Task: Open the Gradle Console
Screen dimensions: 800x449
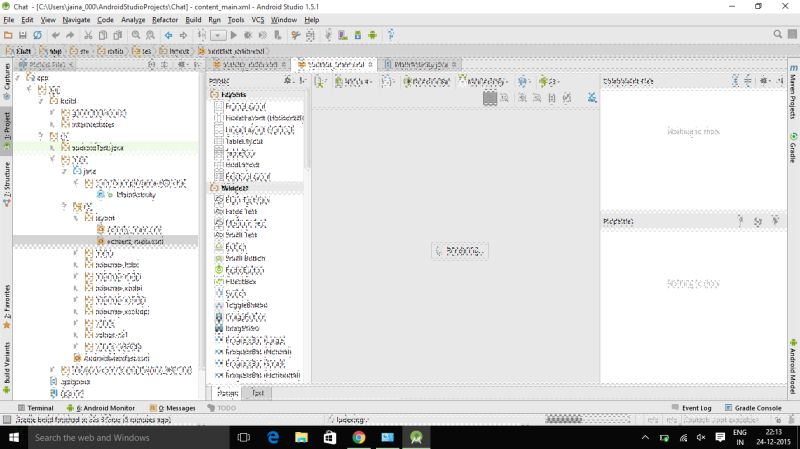Action: [x=753, y=408]
